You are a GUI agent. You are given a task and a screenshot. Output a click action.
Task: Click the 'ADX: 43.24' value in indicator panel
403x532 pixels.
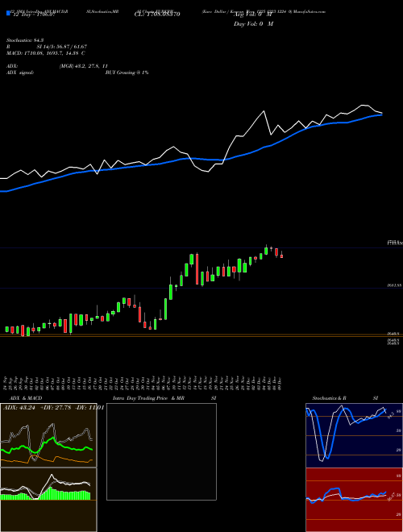click(19, 408)
